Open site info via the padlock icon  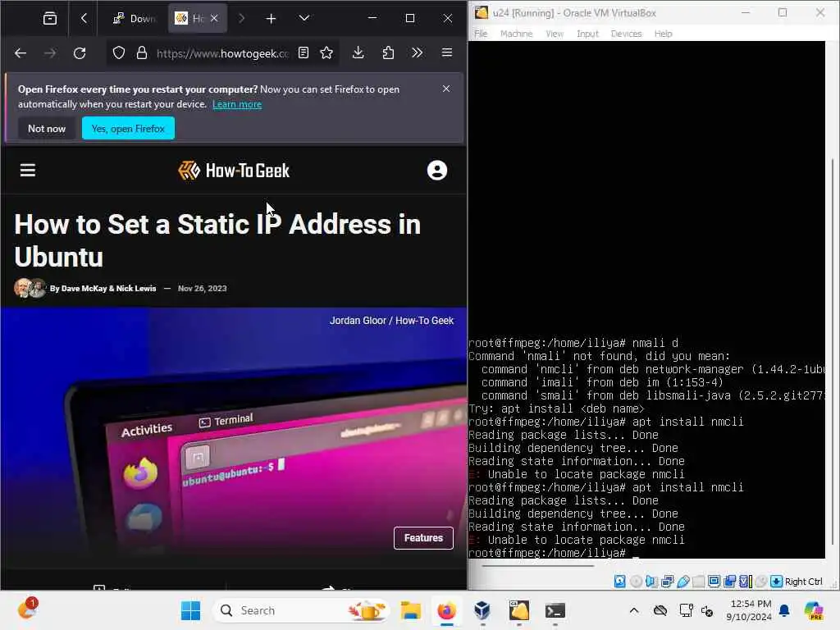[x=141, y=53]
